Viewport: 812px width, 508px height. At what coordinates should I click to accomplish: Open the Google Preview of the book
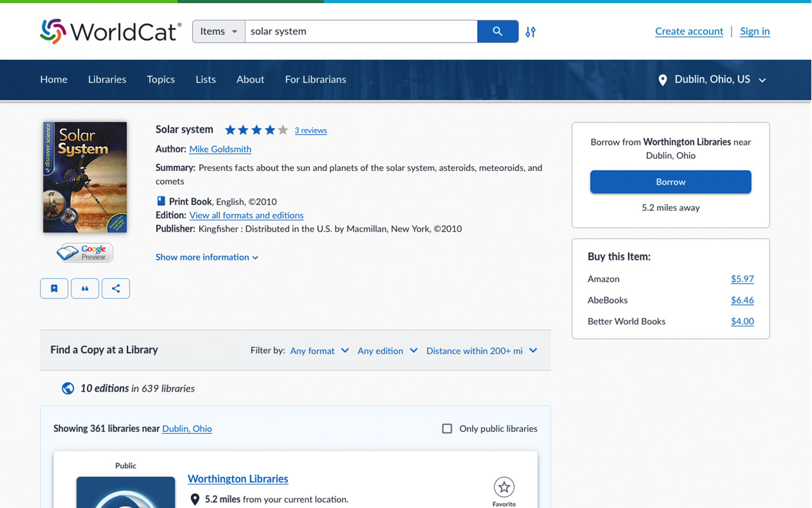click(x=84, y=253)
